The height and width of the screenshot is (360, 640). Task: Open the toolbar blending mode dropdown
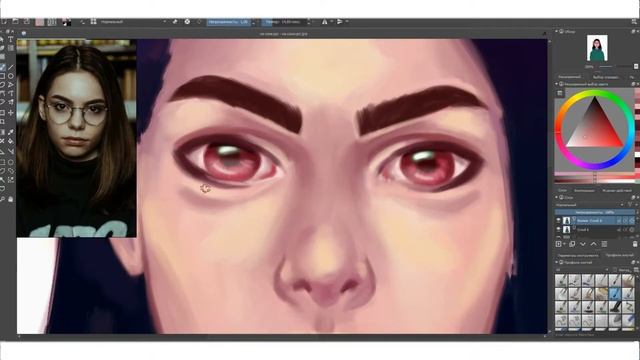(133, 22)
